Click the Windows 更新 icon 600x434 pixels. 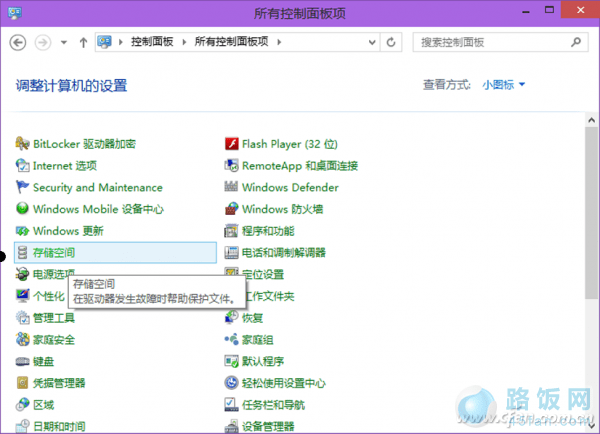[22, 231]
